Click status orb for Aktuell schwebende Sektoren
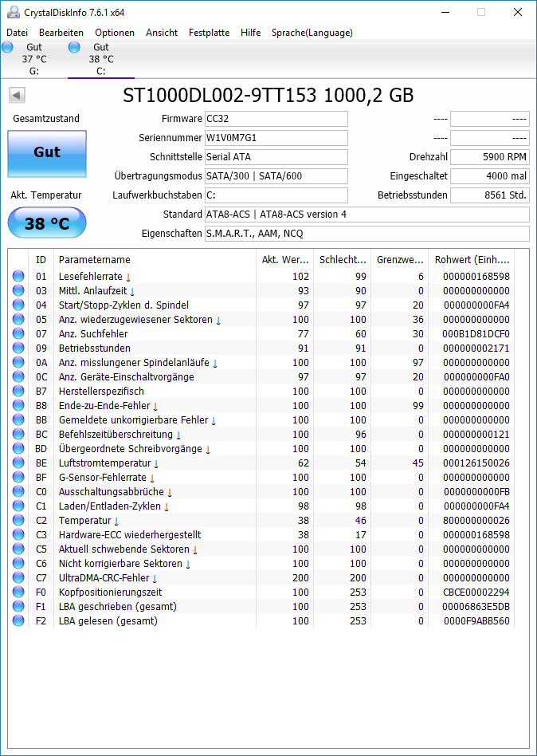537x756 pixels. pos(18,549)
